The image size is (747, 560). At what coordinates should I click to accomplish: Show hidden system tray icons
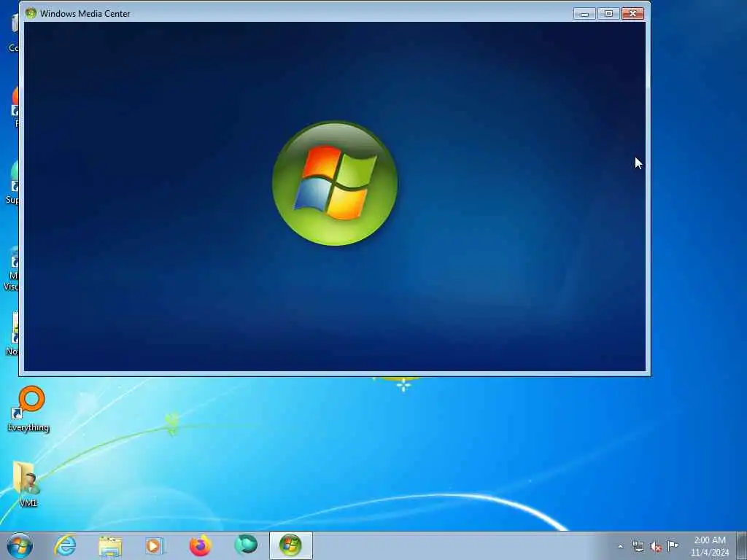tap(620, 547)
